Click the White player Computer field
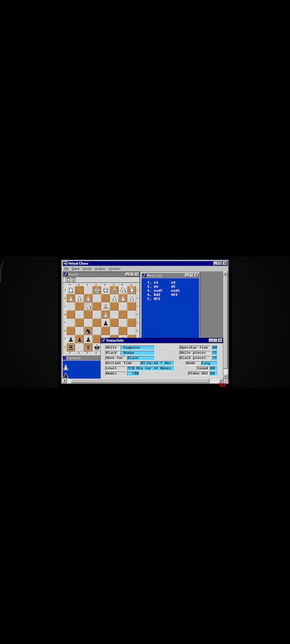The image size is (290, 644). 137,347
